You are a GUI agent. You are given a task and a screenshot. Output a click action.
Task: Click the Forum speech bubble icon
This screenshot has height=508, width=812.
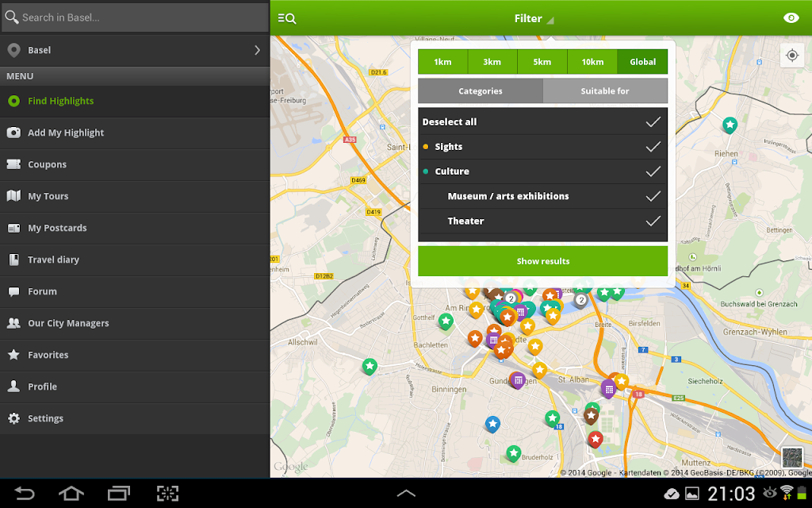[14, 291]
